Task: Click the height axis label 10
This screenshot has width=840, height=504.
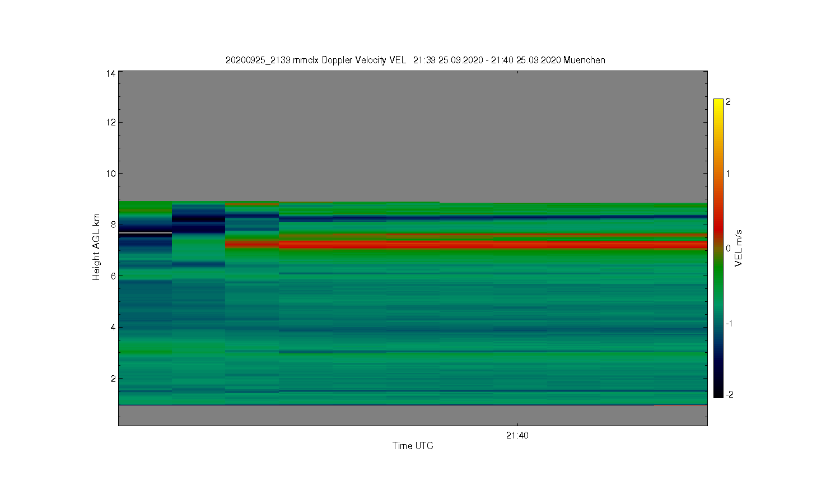Action: point(111,174)
